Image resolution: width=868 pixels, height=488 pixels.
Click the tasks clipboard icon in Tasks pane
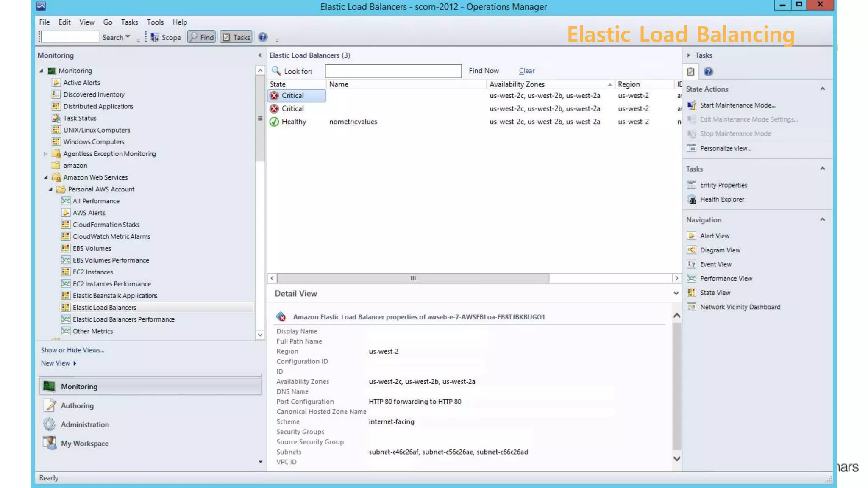pos(691,71)
